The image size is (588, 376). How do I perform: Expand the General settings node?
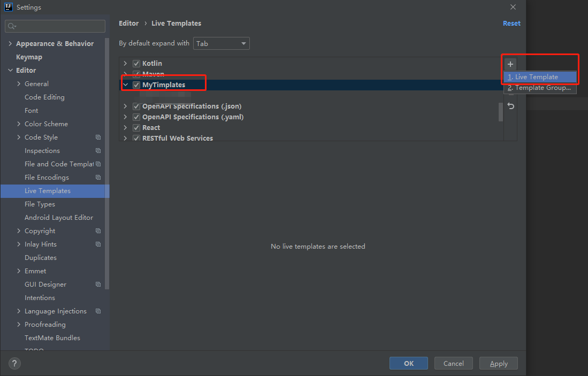pyautogui.click(x=19, y=83)
